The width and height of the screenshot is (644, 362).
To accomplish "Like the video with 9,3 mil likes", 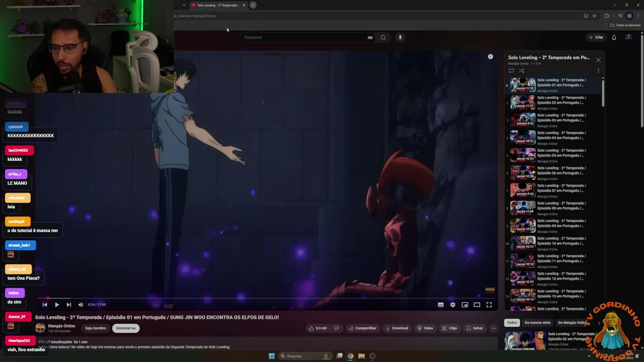I will 317,328.
